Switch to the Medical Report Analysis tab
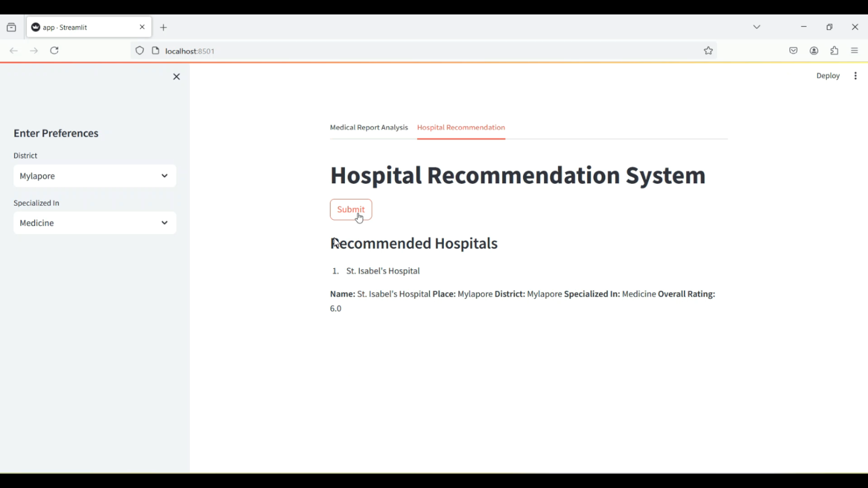This screenshot has width=868, height=488. coord(369,128)
